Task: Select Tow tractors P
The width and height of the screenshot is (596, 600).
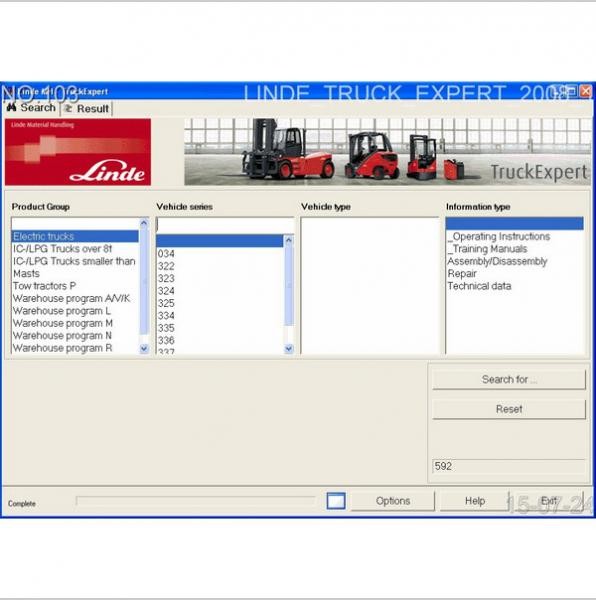Action: tap(75, 286)
